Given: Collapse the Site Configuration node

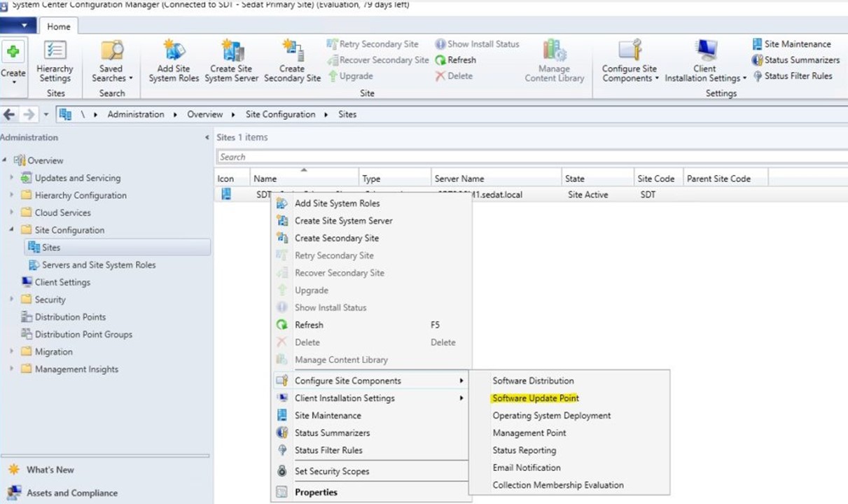Looking at the screenshot, I should tap(12, 230).
